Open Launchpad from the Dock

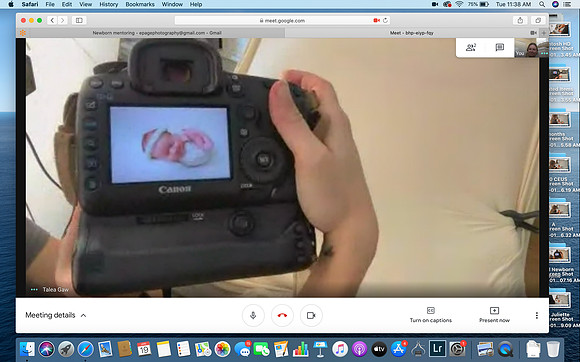click(x=66, y=349)
